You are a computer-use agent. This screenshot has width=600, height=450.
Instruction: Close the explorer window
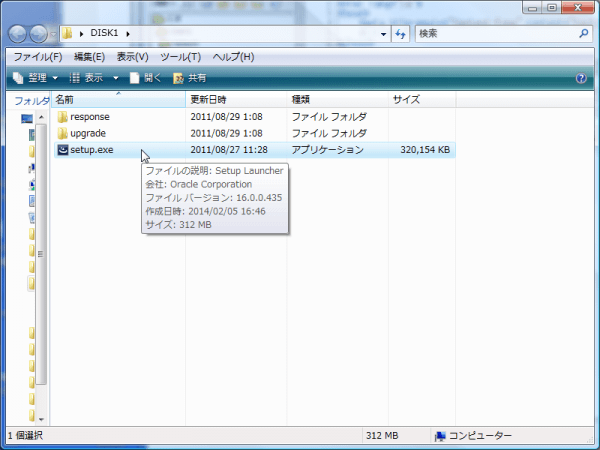(x=578, y=8)
